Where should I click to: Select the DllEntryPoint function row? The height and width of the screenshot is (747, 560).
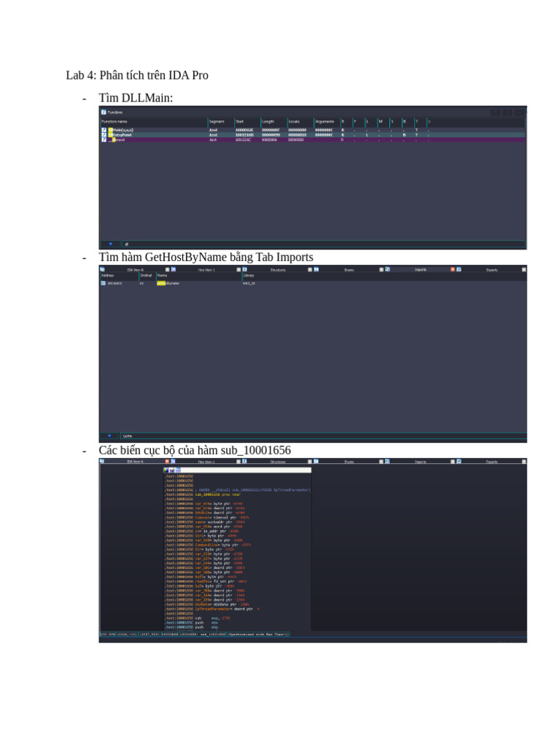312,135
